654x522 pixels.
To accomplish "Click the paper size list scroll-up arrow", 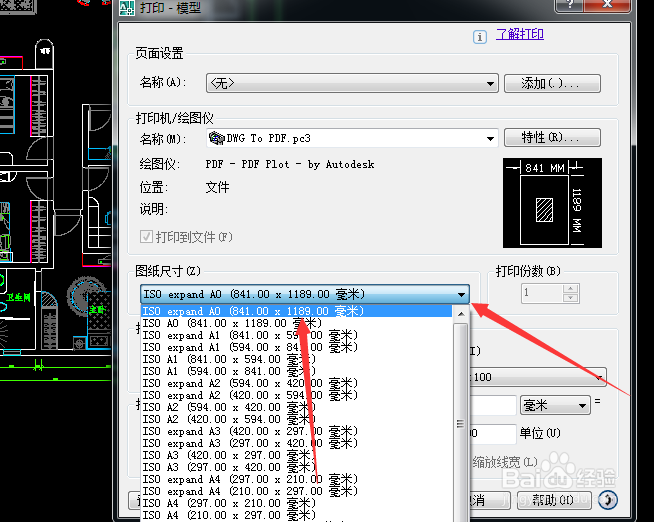I will coord(461,314).
